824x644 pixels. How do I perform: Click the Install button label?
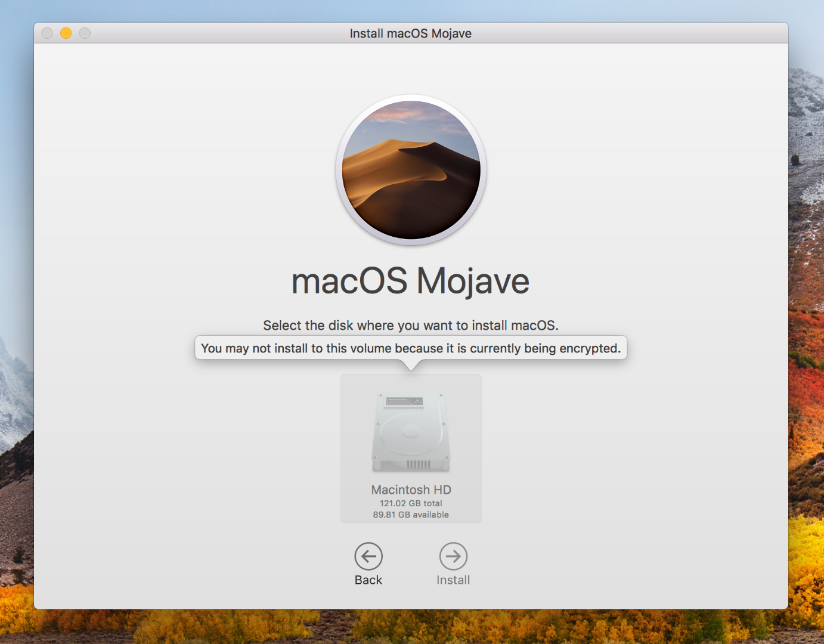453,580
